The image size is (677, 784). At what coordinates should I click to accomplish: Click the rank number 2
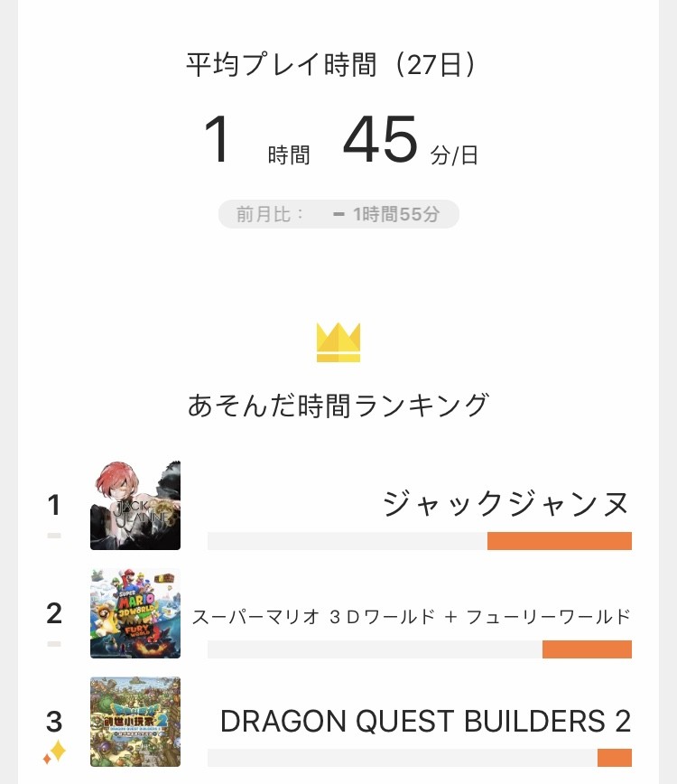[x=54, y=613]
